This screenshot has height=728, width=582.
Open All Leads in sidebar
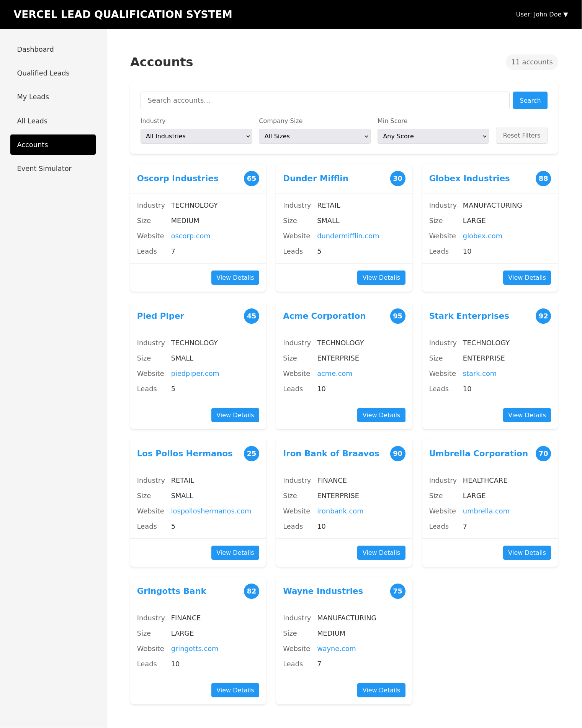(53, 121)
